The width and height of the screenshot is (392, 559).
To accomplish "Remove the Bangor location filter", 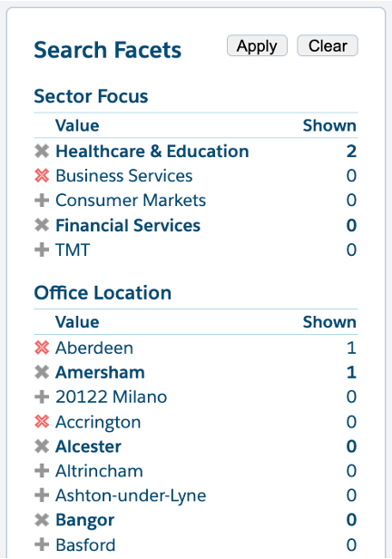I will tap(42, 520).
